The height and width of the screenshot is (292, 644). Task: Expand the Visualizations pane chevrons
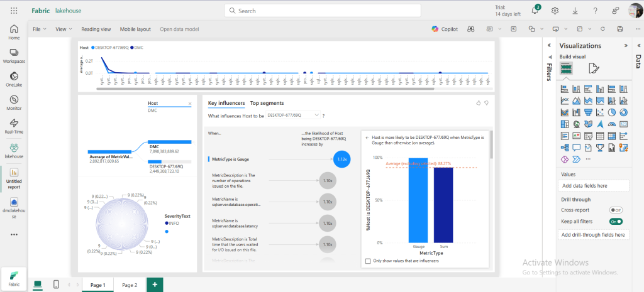(x=626, y=46)
